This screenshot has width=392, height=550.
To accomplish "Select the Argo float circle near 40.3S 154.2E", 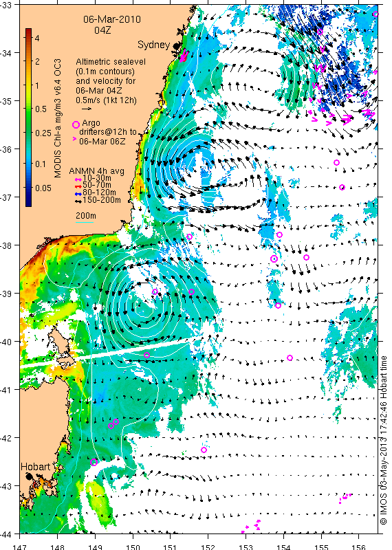I will [290, 357].
